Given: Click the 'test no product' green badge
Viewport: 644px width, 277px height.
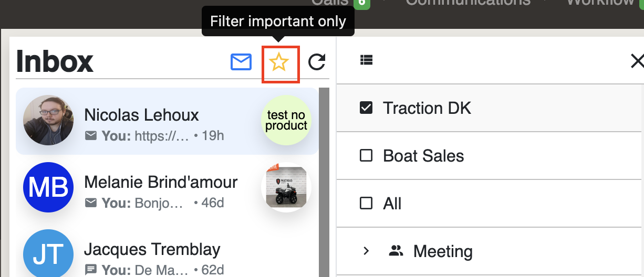Looking at the screenshot, I should pos(286,120).
